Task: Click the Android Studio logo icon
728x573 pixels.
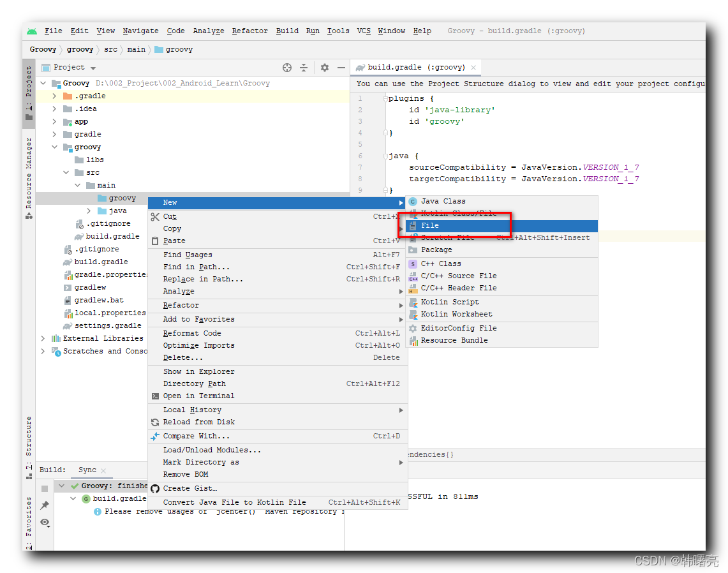Action: pyautogui.click(x=32, y=31)
